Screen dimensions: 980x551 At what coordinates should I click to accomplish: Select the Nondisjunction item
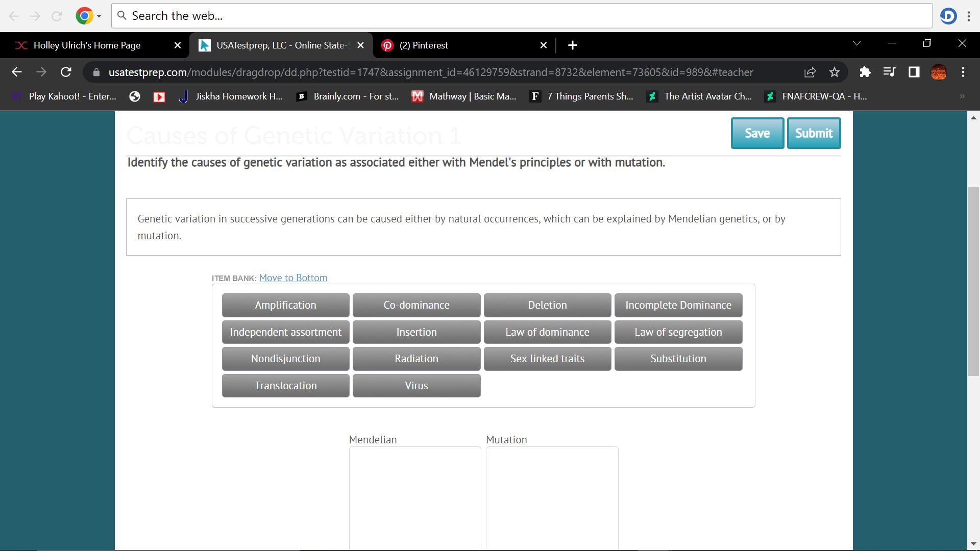285,359
